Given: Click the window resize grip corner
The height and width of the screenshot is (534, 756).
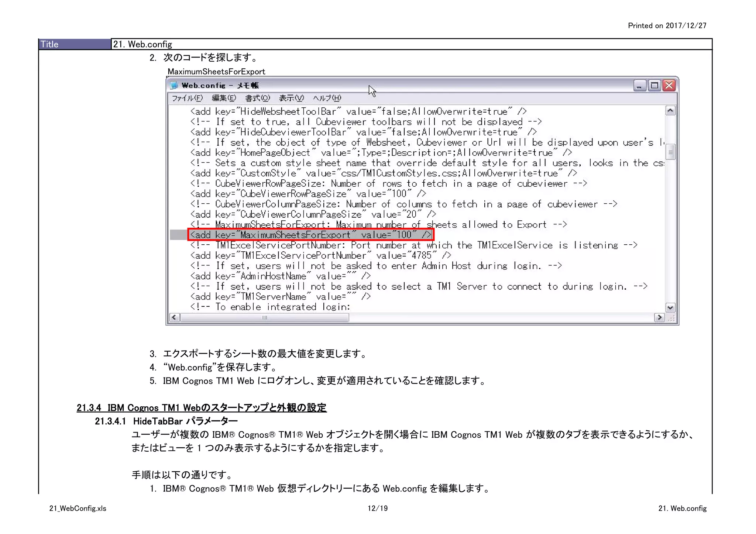Looking at the screenshot, I should tap(671, 318).
